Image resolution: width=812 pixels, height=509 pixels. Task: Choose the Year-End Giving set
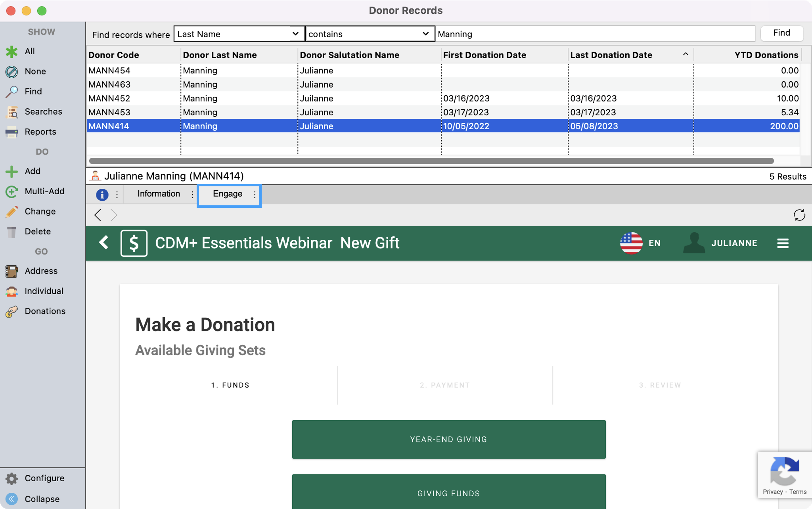[x=448, y=440]
